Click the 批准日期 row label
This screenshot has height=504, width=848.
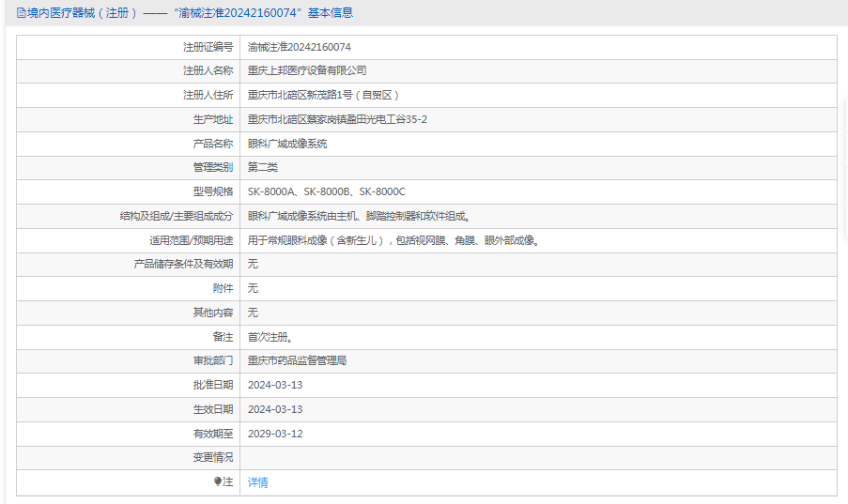212,385
